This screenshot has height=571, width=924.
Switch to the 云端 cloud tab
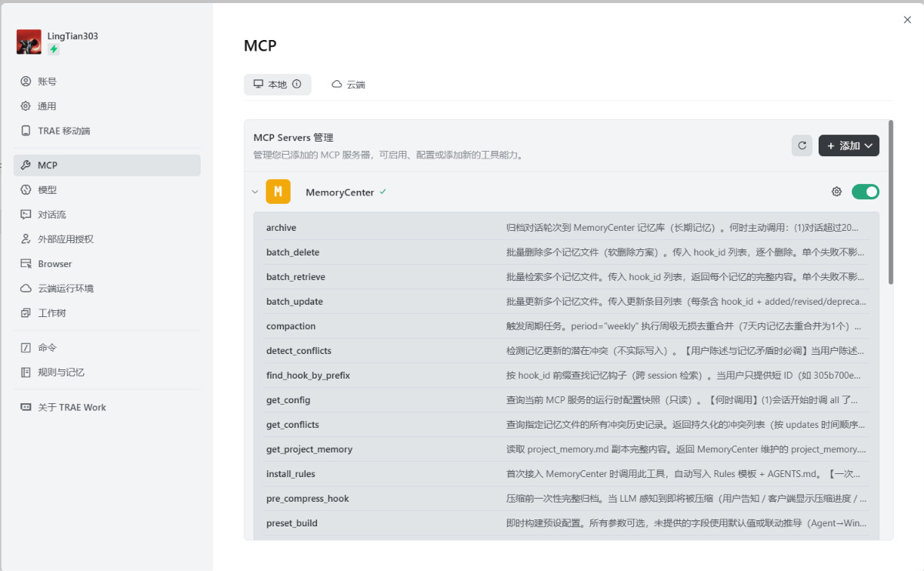point(349,85)
